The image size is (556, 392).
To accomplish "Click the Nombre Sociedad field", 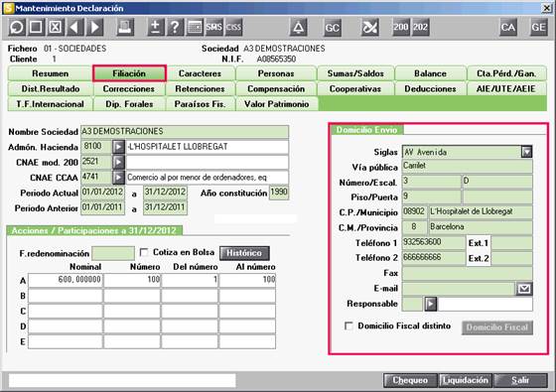I will pyautogui.click(x=185, y=131).
